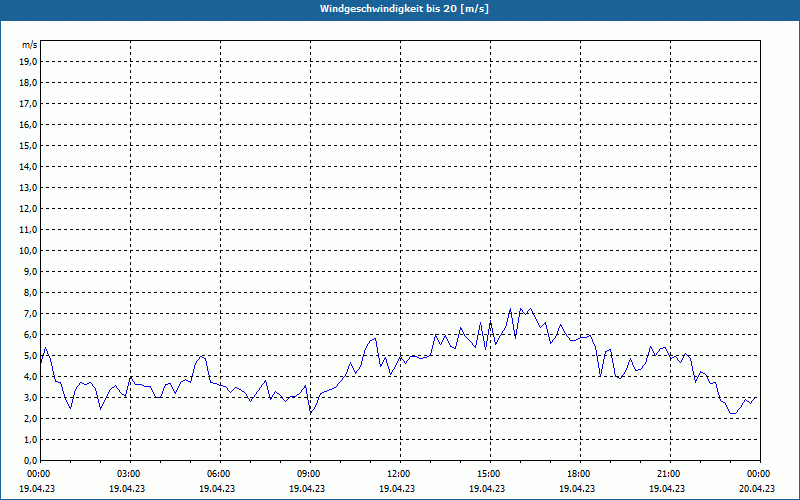Click the y-axis origin label '0,0'
This screenshot has height=500, width=800.
30,460
